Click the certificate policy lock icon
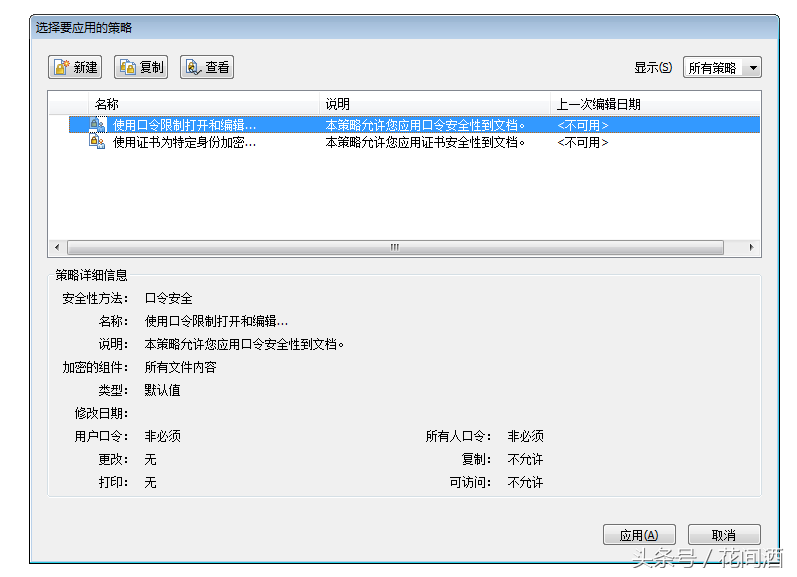This screenshot has height=577, width=797. 97,142
